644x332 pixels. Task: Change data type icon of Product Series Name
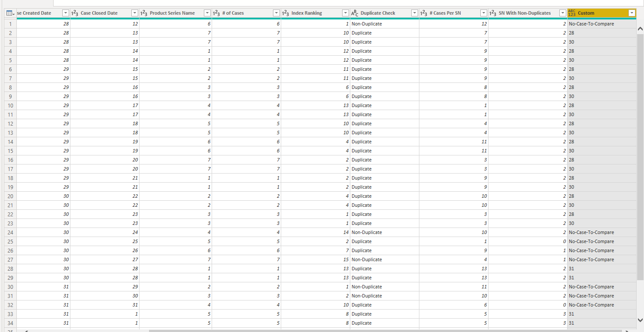(144, 13)
